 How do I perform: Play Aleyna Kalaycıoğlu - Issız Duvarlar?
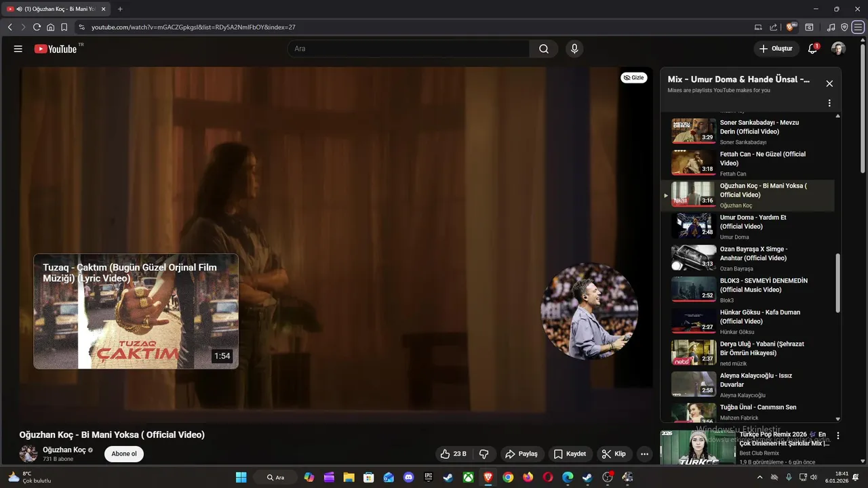coord(747,385)
